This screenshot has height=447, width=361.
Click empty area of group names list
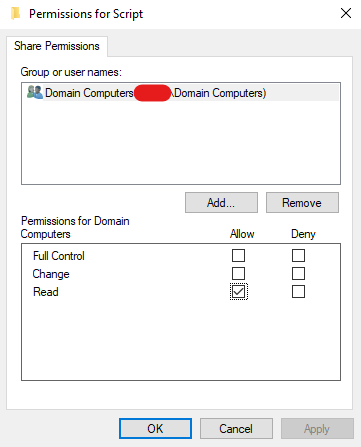coord(181,143)
